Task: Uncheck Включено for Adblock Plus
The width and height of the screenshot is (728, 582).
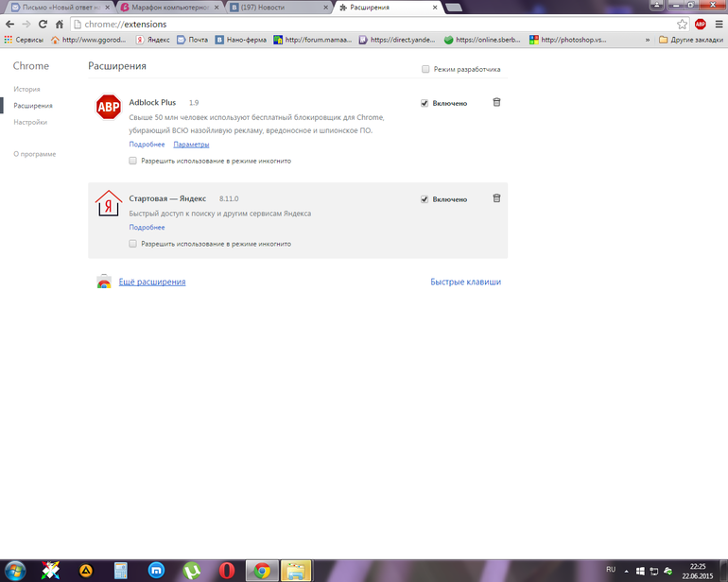Action: click(x=425, y=103)
